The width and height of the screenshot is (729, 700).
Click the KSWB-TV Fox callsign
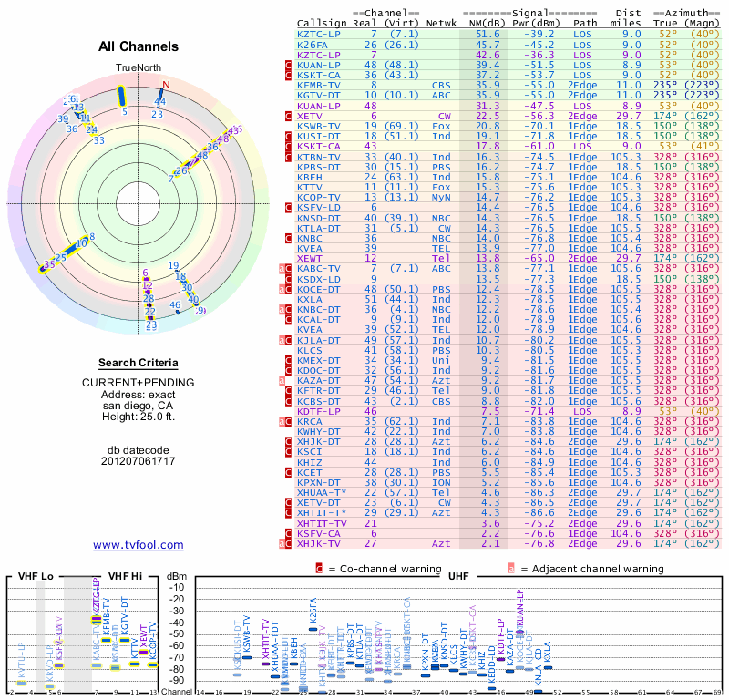(318, 127)
